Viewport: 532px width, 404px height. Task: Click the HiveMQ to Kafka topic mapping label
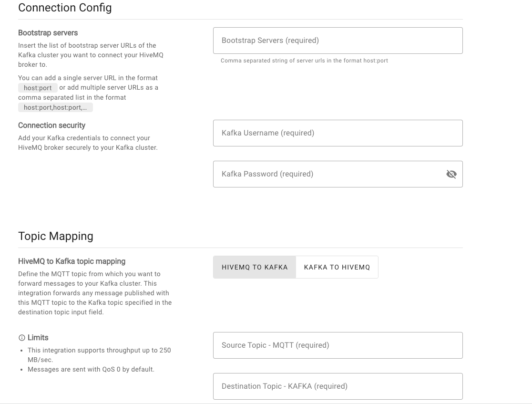click(x=72, y=261)
